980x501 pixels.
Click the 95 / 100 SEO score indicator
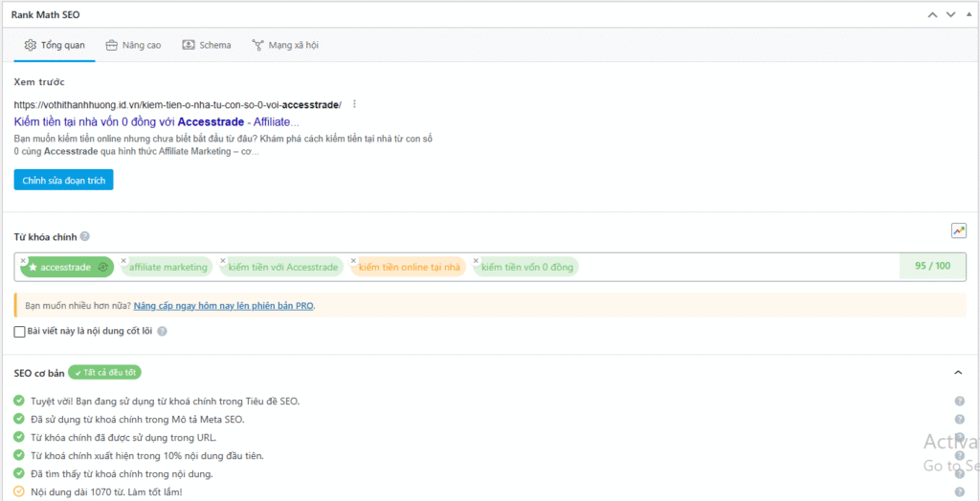pos(932,267)
